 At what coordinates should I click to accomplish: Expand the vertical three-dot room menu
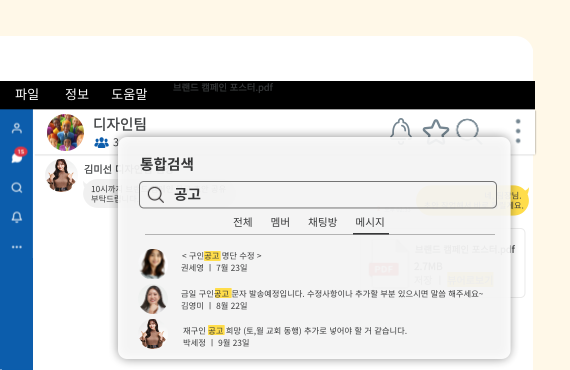click(x=518, y=131)
